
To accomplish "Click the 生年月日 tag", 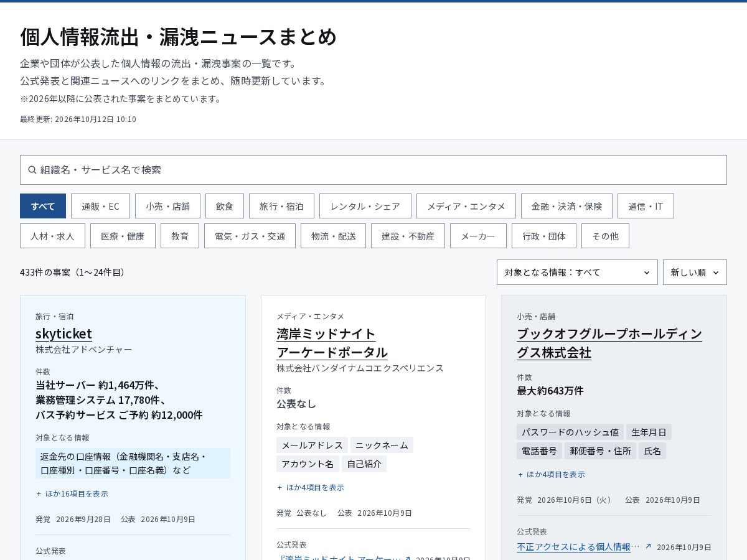I will (649, 432).
